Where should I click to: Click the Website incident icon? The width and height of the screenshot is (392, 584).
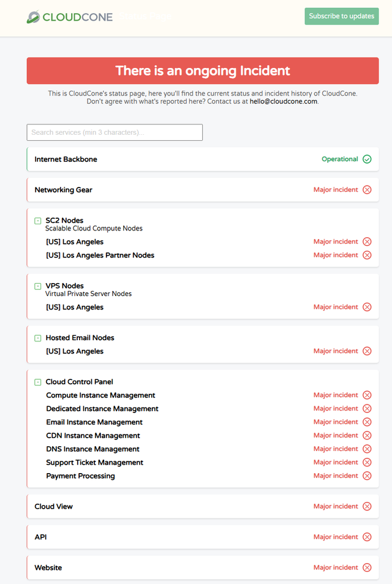tap(367, 567)
